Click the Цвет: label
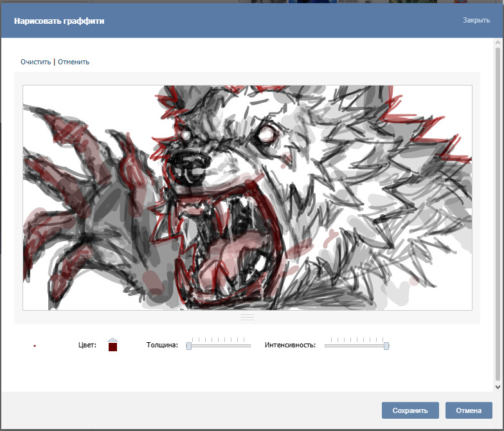The width and height of the screenshot is (504, 431). point(87,345)
